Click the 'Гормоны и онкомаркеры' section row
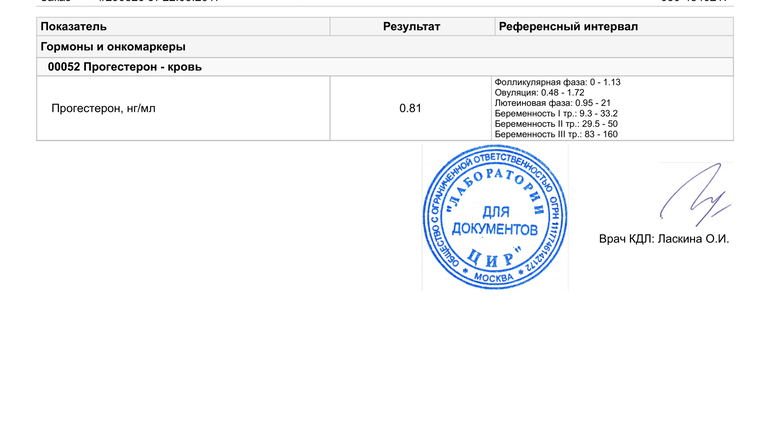770x433 pixels. click(112, 47)
